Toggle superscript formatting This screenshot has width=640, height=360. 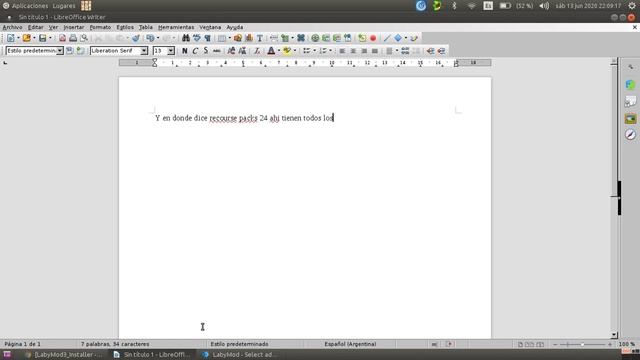click(231, 51)
